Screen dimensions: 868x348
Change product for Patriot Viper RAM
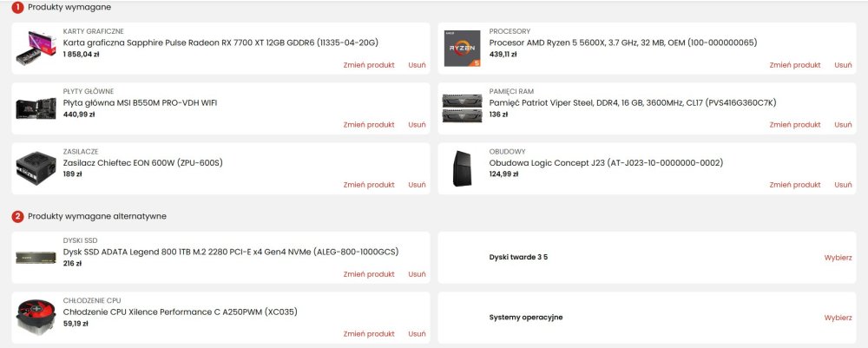pos(795,124)
